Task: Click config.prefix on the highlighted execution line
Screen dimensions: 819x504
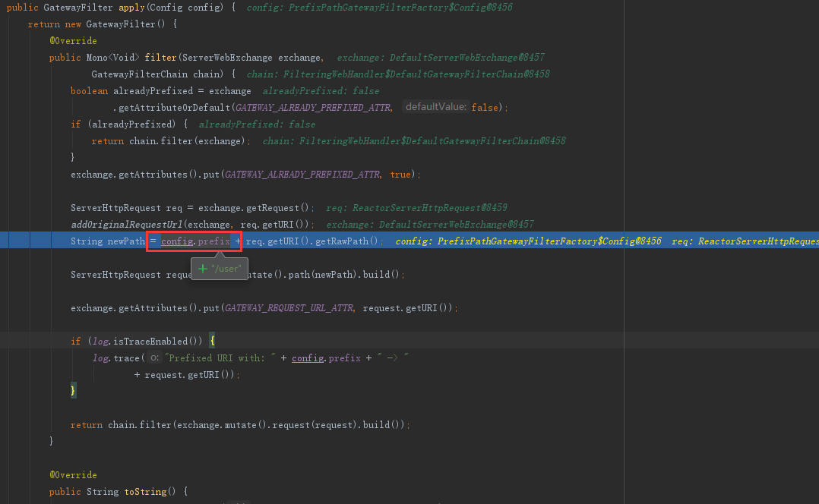Action: click(195, 241)
